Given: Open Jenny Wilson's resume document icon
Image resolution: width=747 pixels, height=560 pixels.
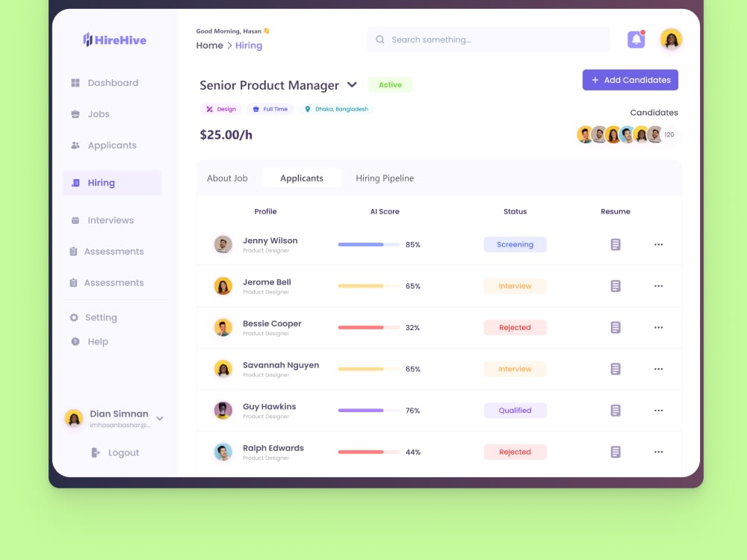Looking at the screenshot, I should 615,244.
